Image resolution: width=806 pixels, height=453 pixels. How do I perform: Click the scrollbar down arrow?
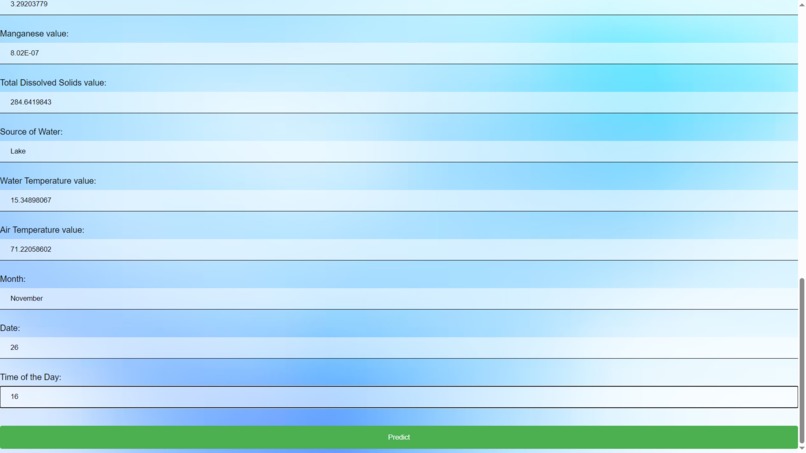pos(802,449)
